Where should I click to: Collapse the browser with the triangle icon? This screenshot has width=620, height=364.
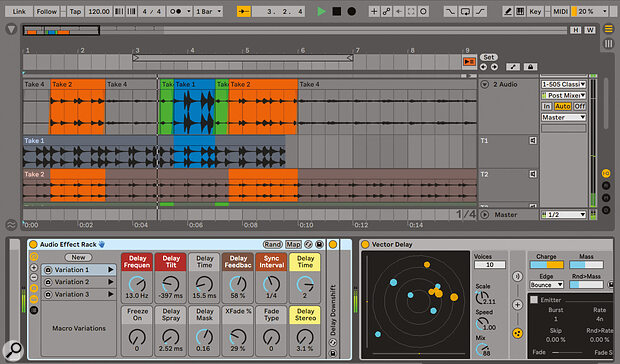point(11,29)
